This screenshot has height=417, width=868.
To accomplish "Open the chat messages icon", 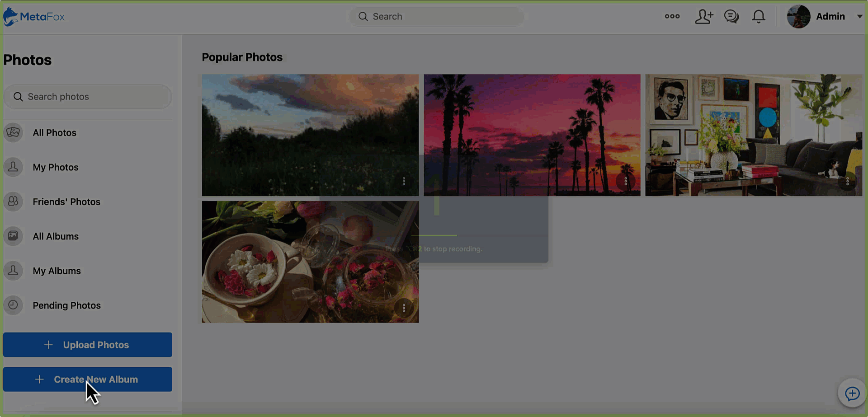I will [x=731, y=16].
